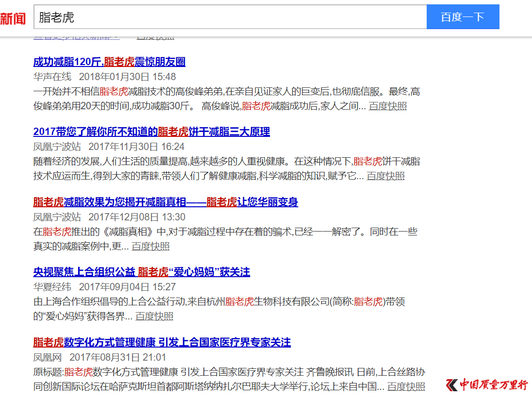Open the 脂老虎饼干减脂三大原理 article
The height and width of the screenshot is (399, 532).
coord(151,132)
